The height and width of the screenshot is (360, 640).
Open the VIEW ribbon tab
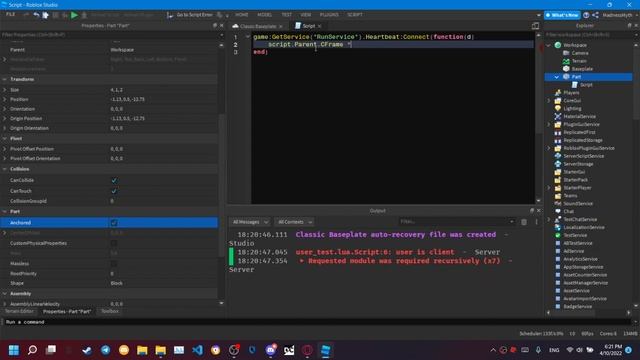(x=306, y=15)
